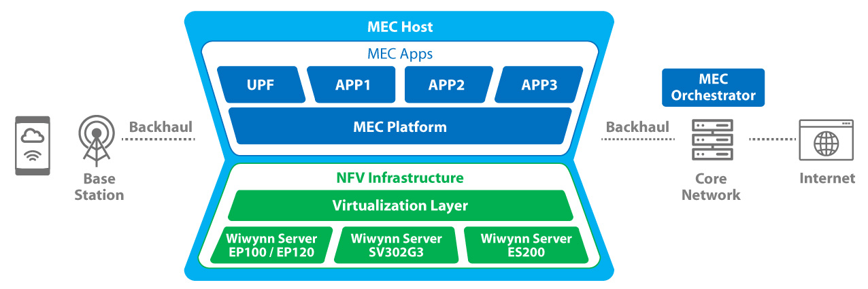Open the MEC Orchestrator box
Image resolution: width=868 pixels, height=289 pixels.
713,88
